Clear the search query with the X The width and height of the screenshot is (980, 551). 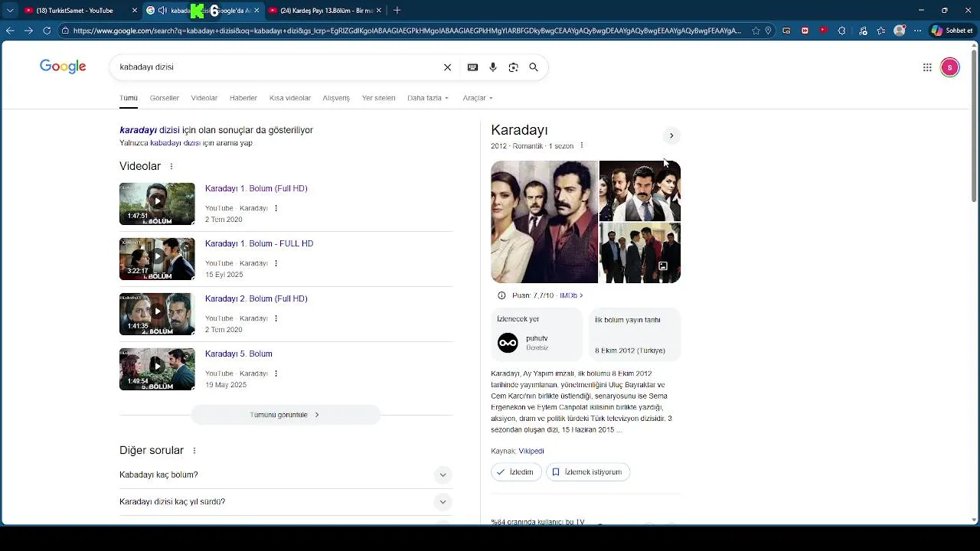click(448, 67)
